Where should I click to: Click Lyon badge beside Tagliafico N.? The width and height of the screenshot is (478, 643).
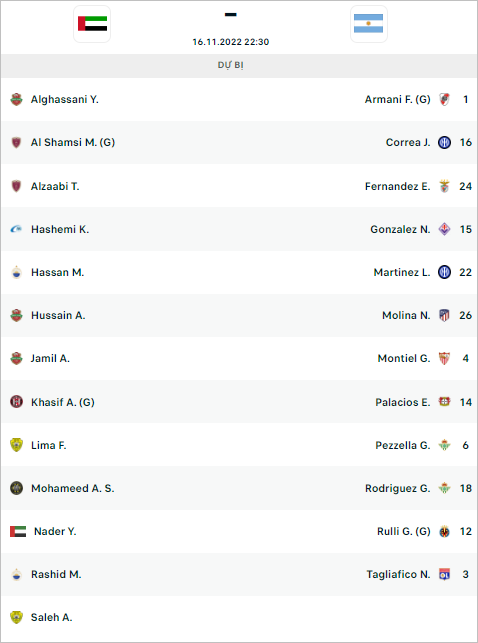444,574
